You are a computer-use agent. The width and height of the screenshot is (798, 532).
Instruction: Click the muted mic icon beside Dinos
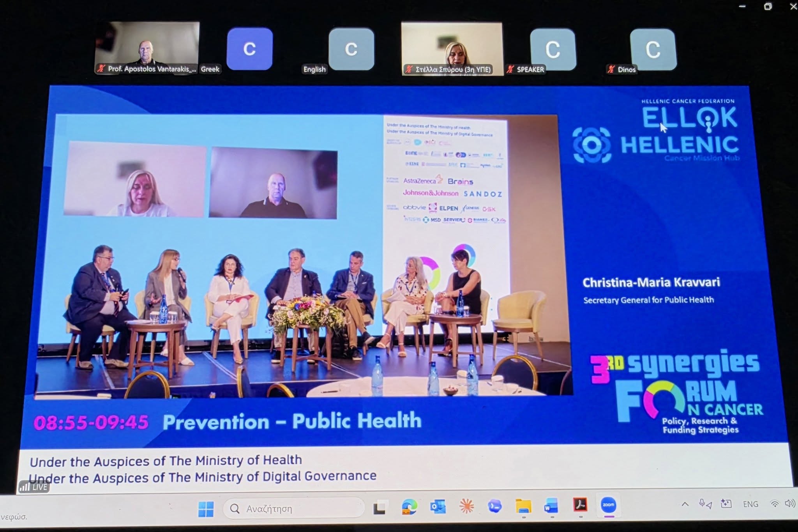click(611, 69)
